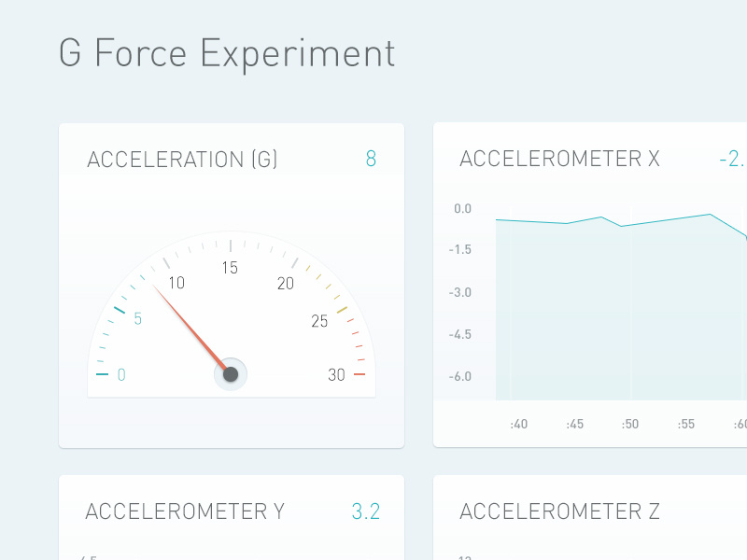This screenshot has width=747, height=560.
Task: Click the :50 time axis label
Action: click(x=629, y=424)
